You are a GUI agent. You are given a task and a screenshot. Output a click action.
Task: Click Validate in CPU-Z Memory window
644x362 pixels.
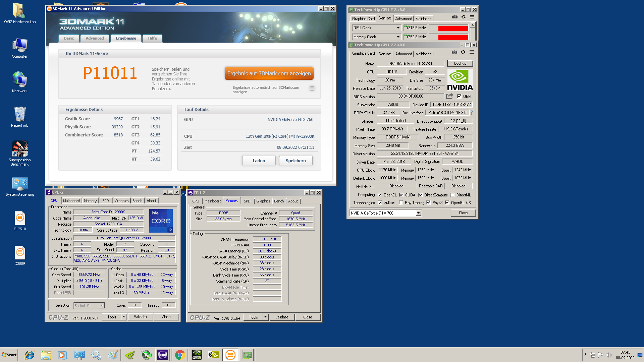tap(282, 317)
